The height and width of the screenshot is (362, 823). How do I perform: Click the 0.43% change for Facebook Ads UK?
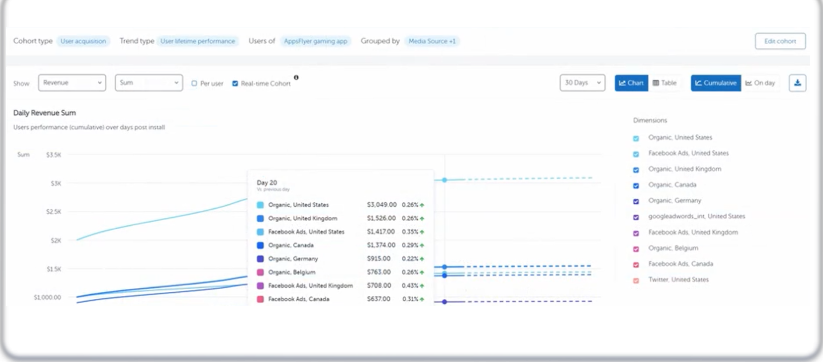(x=410, y=286)
